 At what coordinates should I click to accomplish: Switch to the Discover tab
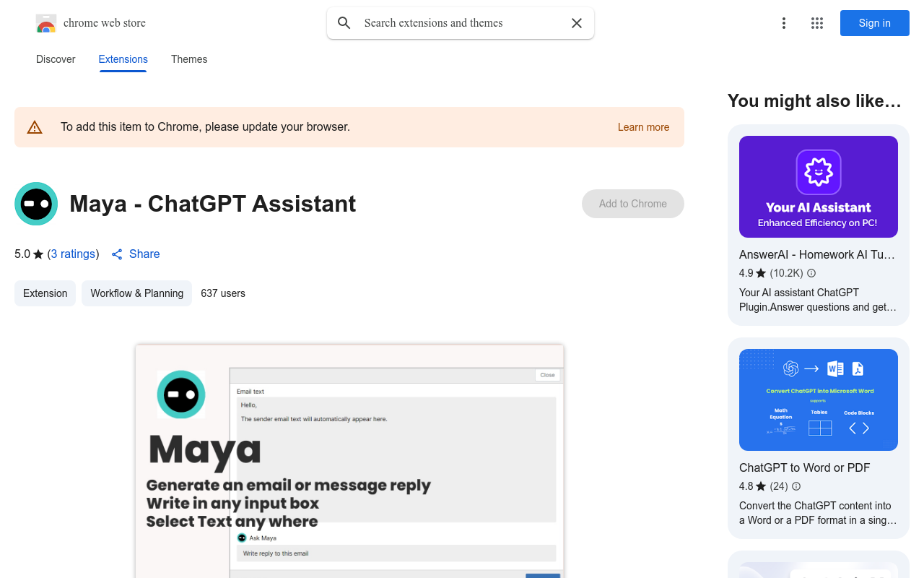click(x=56, y=59)
